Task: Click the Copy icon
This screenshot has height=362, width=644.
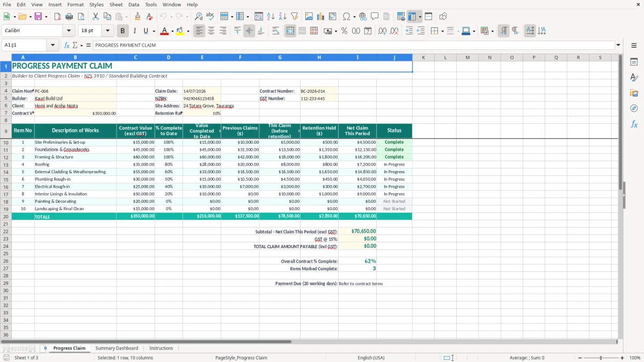Action: tap(107, 17)
